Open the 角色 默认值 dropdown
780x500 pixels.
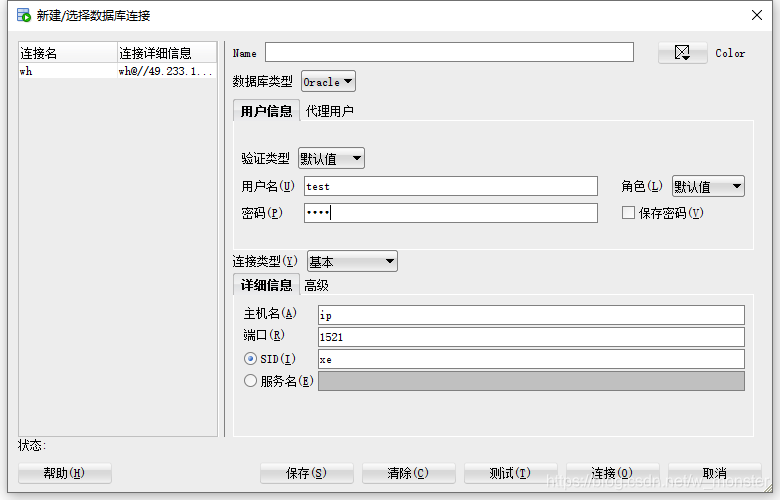(708, 187)
